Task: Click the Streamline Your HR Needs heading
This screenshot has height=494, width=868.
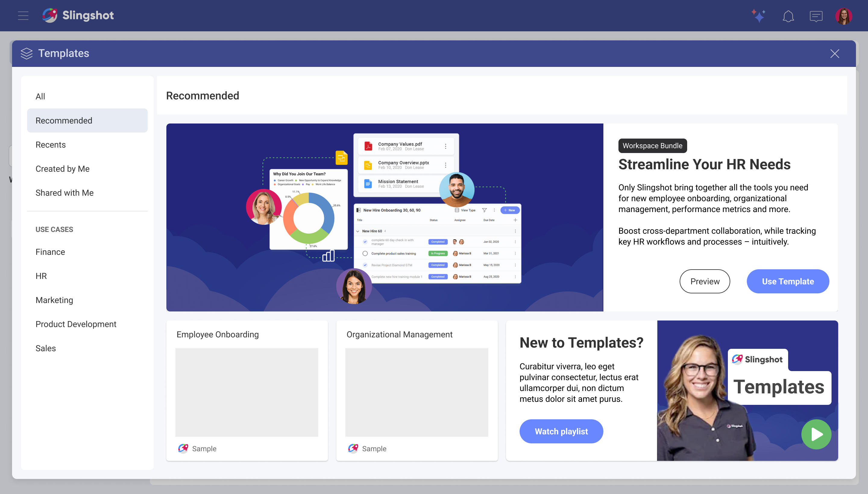Action: pos(704,164)
